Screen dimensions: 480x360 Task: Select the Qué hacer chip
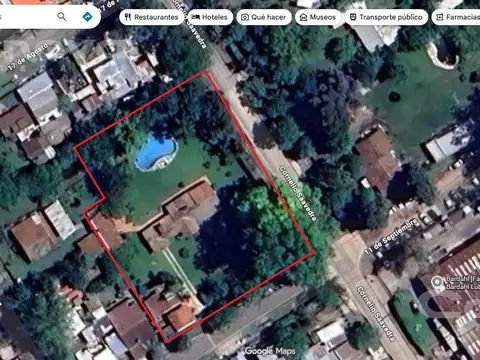point(264,17)
